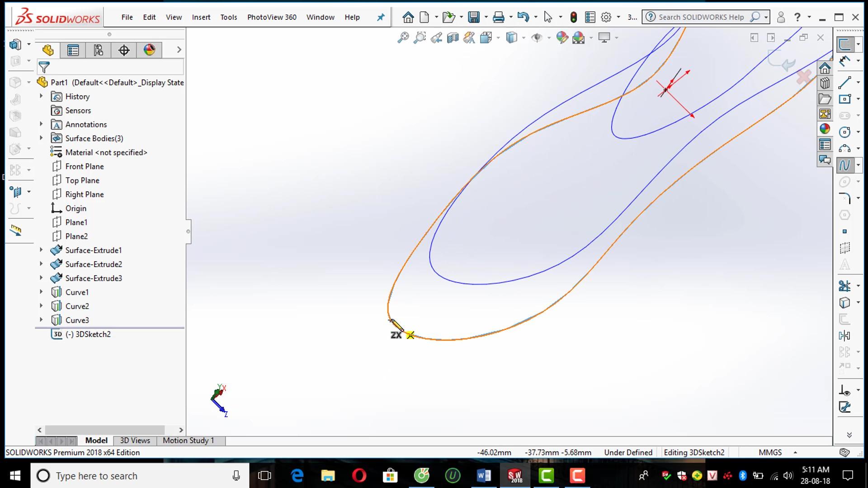Switch to the Motion Study 1 tab
Viewport: 868px width, 488px height.
(x=188, y=441)
